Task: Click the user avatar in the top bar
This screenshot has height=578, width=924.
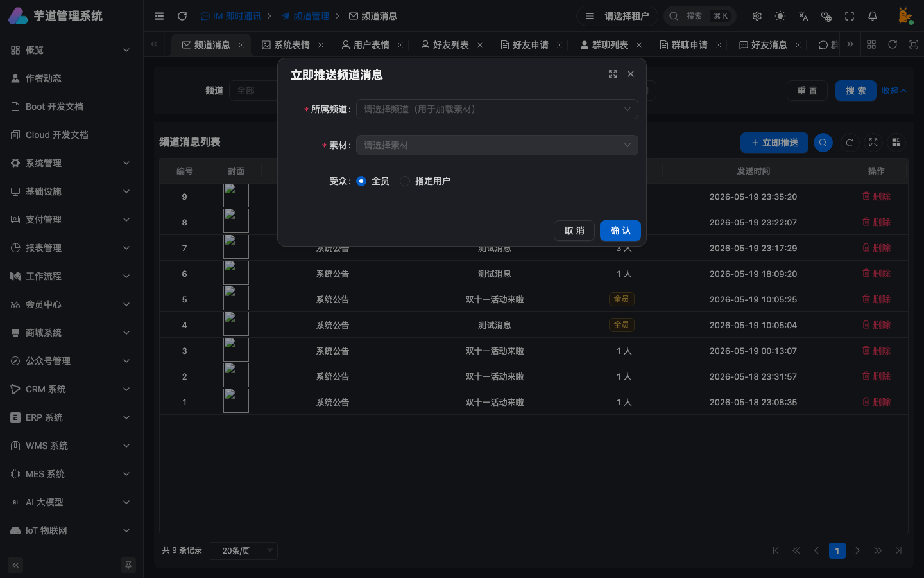Action: point(905,16)
